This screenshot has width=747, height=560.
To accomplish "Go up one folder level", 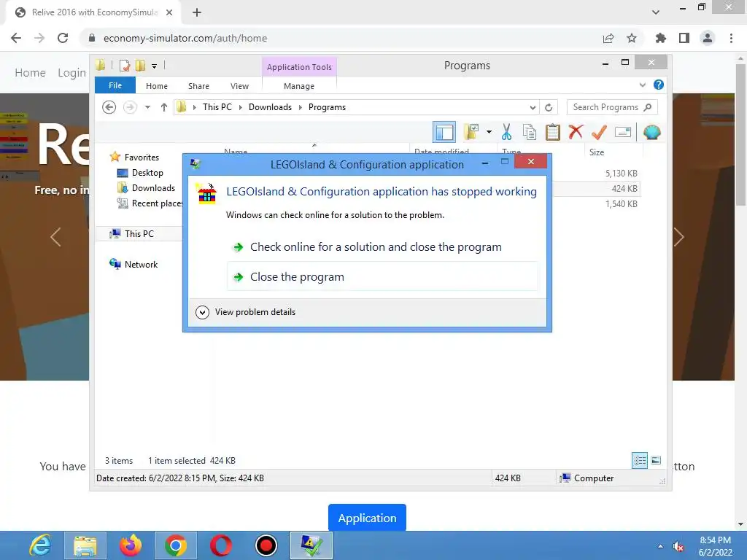I will click(x=164, y=107).
